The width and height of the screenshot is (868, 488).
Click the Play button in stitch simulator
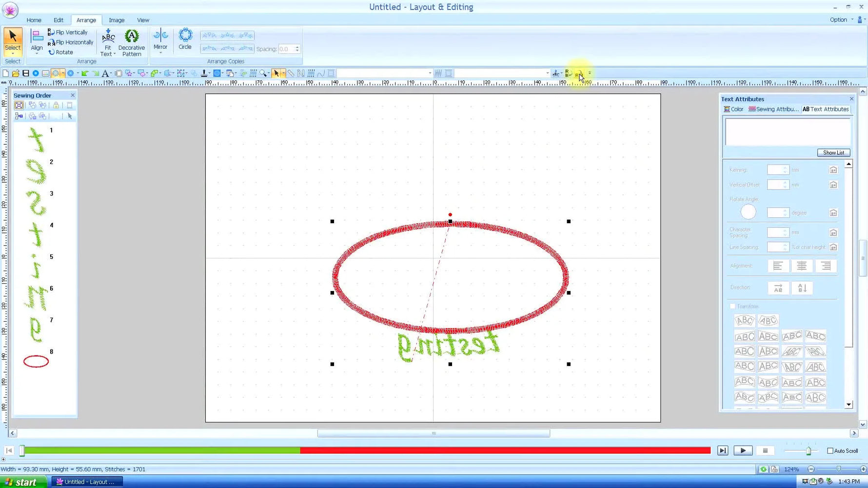coord(743,450)
